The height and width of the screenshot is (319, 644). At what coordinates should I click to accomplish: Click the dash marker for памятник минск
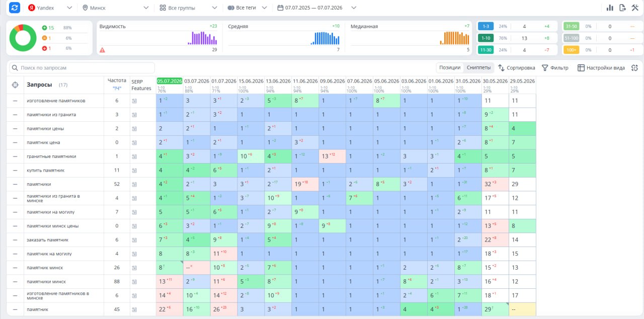pyautogui.click(x=15, y=268)
